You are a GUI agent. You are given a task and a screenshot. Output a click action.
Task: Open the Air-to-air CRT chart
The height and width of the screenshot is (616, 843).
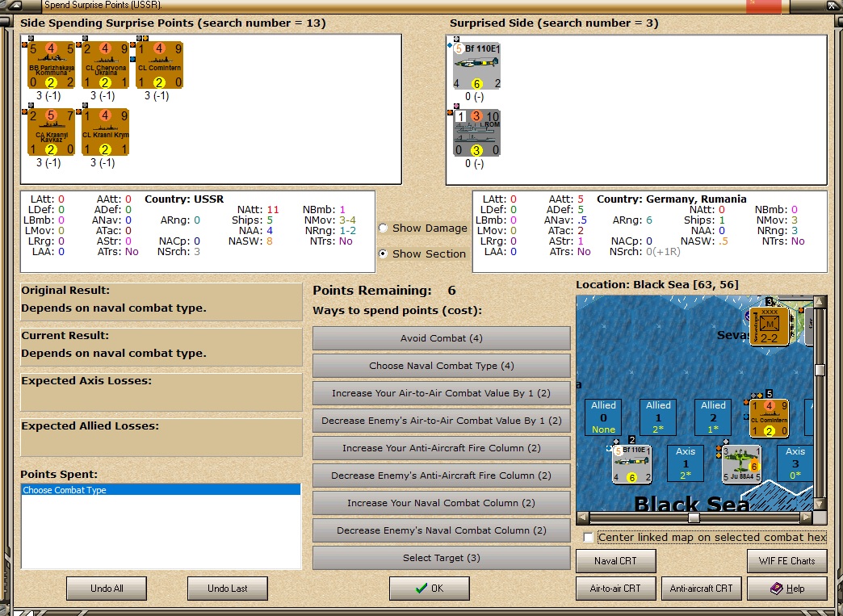(615, 588)
